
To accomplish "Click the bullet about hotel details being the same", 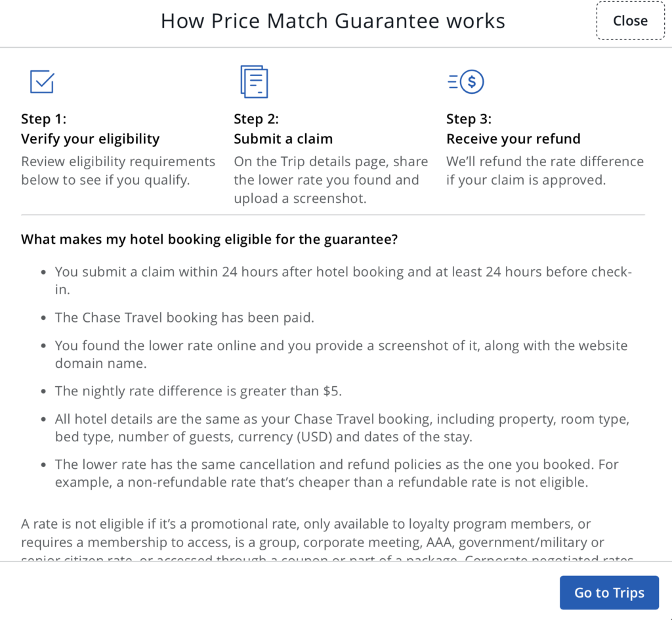I will coord(342,428).
